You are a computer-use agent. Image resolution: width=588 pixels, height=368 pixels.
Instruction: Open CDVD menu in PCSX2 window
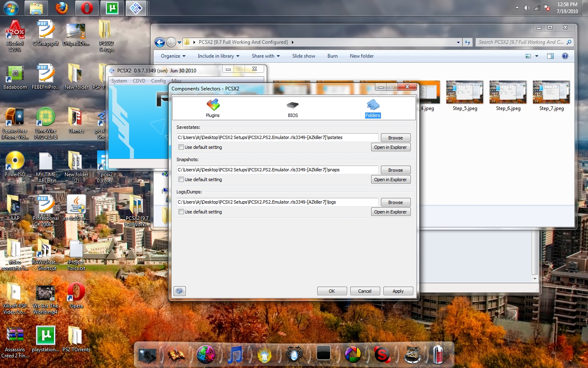point(139,81)
